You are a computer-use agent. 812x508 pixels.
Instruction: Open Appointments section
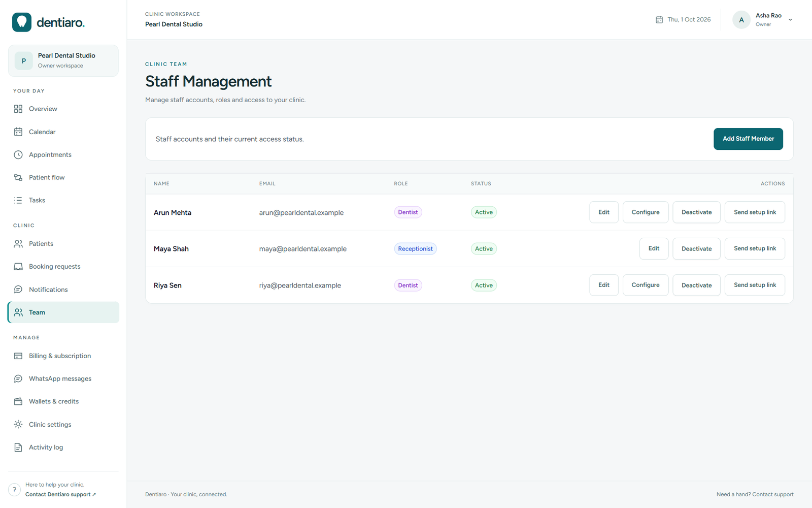(x=63, y=154)
